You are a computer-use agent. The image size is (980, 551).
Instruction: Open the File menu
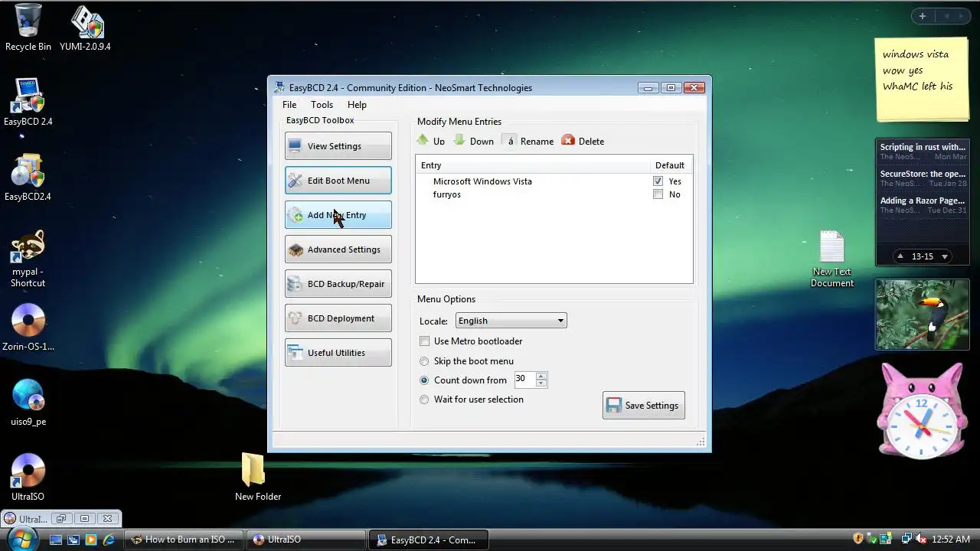pos(289,105)
